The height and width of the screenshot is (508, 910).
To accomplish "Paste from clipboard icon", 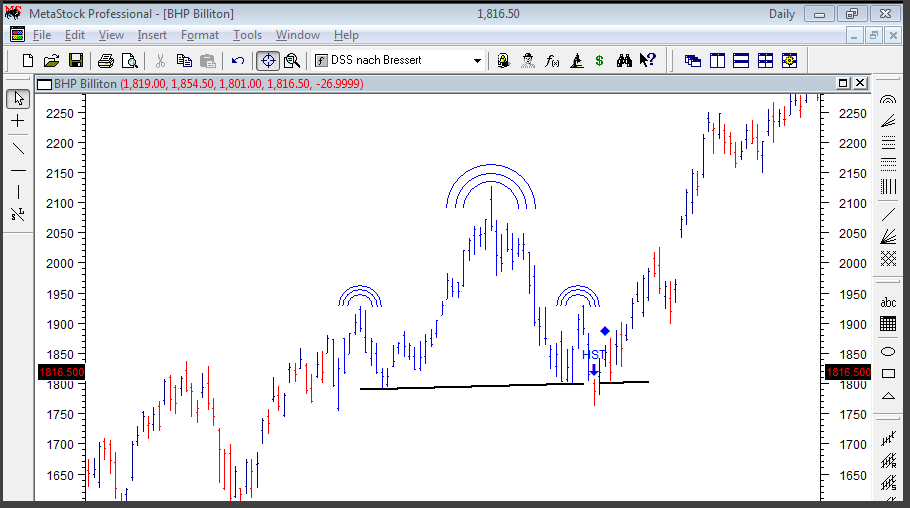I will pyautogui.click(x=208, y=60).
